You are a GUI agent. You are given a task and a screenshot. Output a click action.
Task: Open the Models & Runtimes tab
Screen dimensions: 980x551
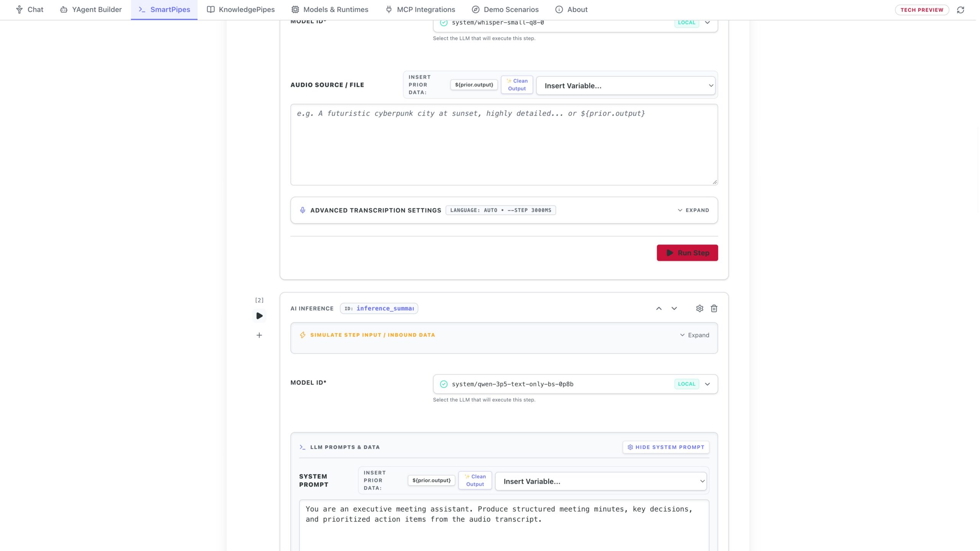click(330, 10)
